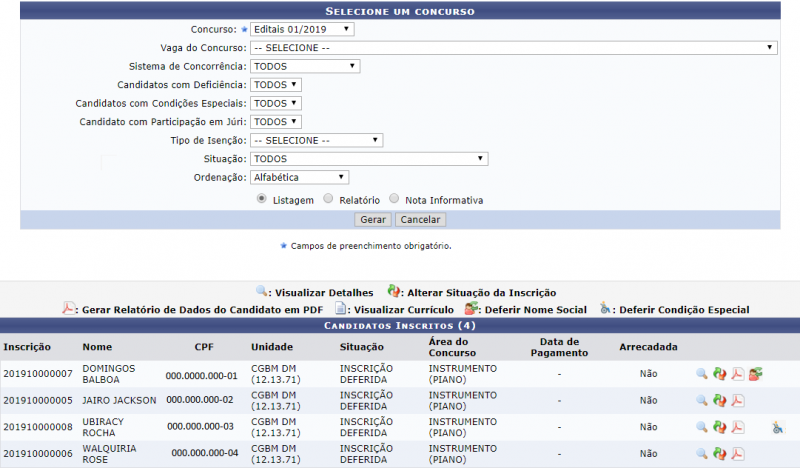The height and width of the screenshot is (468, 800).
Task: View details for Jairo Jackson
Action: click(x=702, y=401)
